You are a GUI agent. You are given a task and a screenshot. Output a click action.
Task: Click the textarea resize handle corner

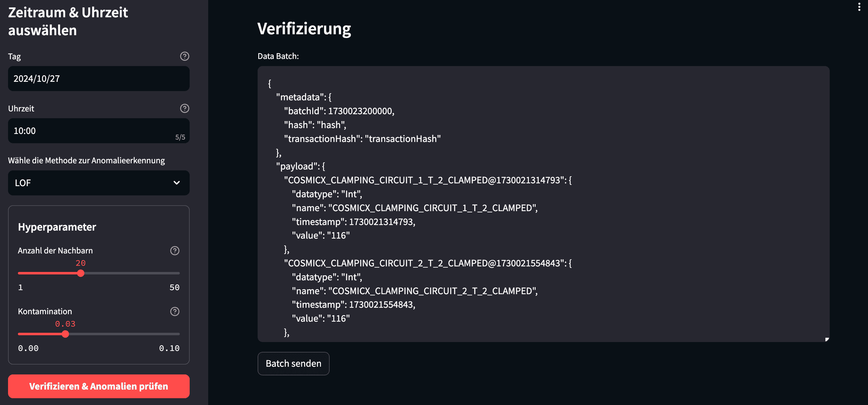point(827,339)
